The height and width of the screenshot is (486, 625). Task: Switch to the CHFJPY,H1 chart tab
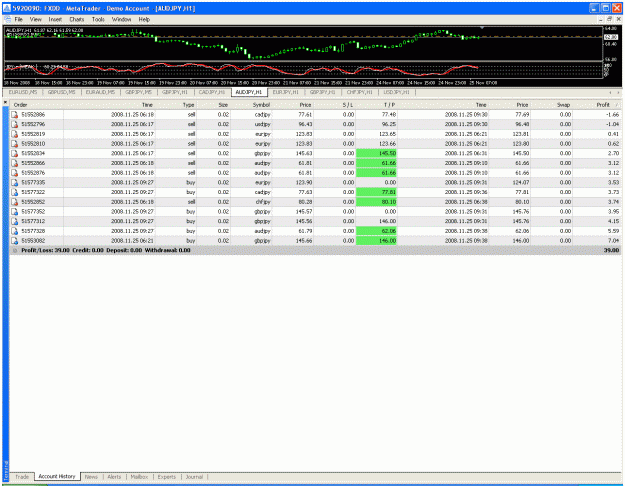[x=360, y=92]
